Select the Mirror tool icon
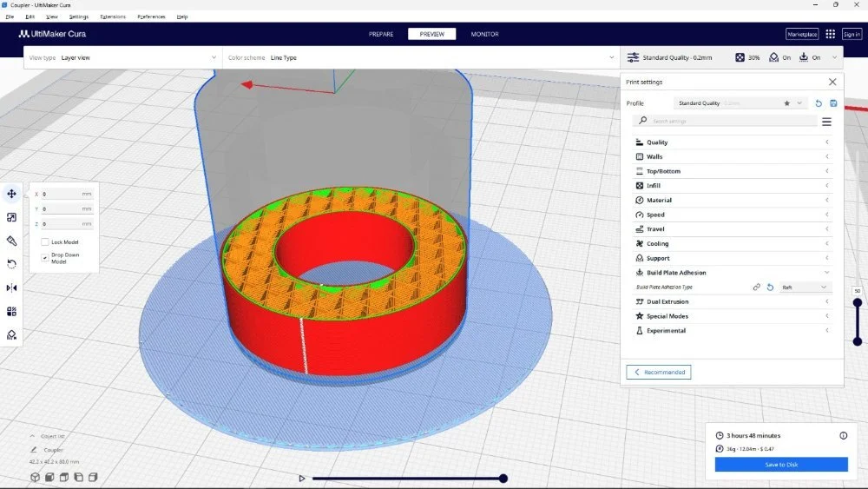 coord(12,287)
